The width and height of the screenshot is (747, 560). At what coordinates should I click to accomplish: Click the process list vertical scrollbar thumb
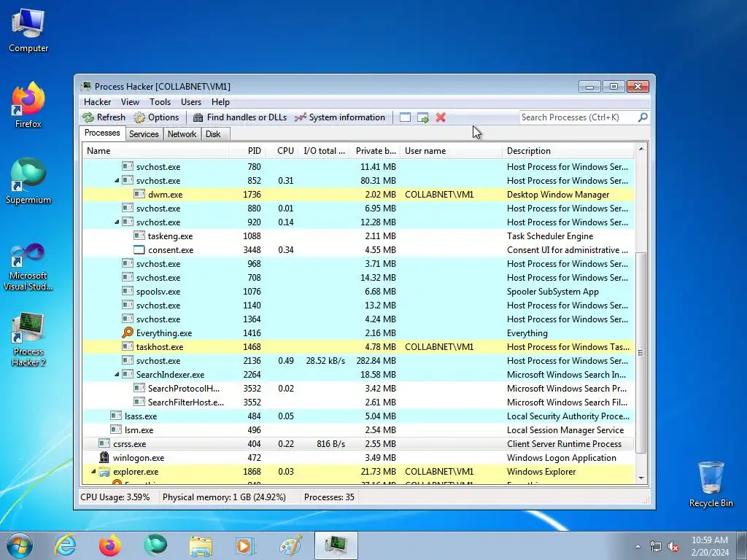coord(641,353)
